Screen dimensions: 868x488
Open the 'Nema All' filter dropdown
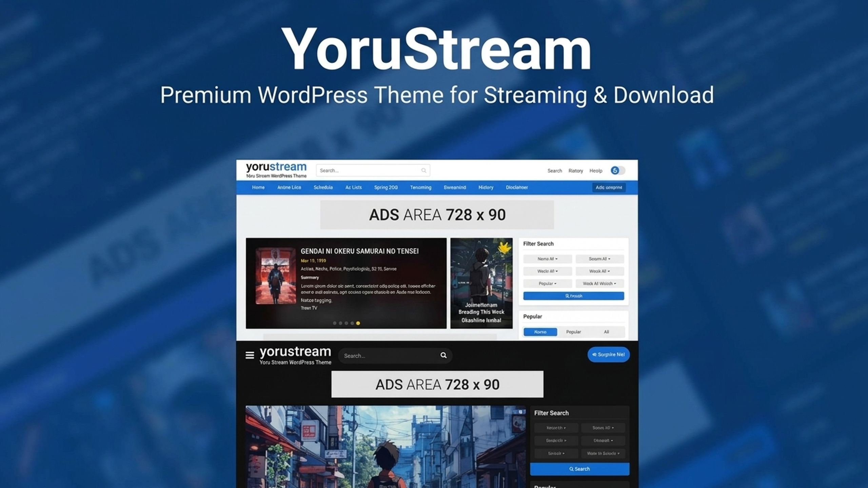click(x=548, y=259)
